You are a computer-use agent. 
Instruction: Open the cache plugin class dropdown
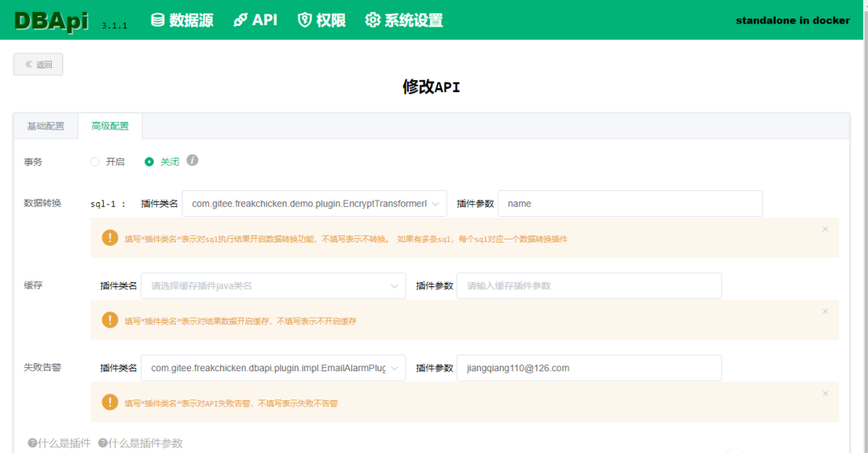(274, 286)
